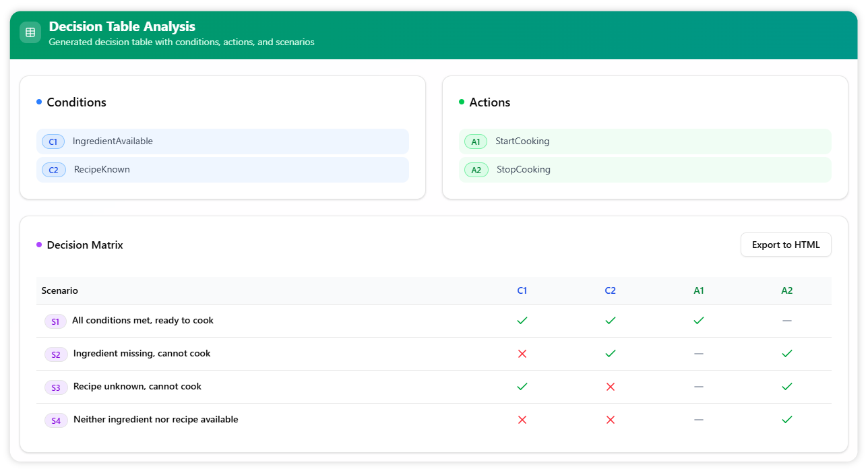Click the Scenario column header

[x=60, y=290]
